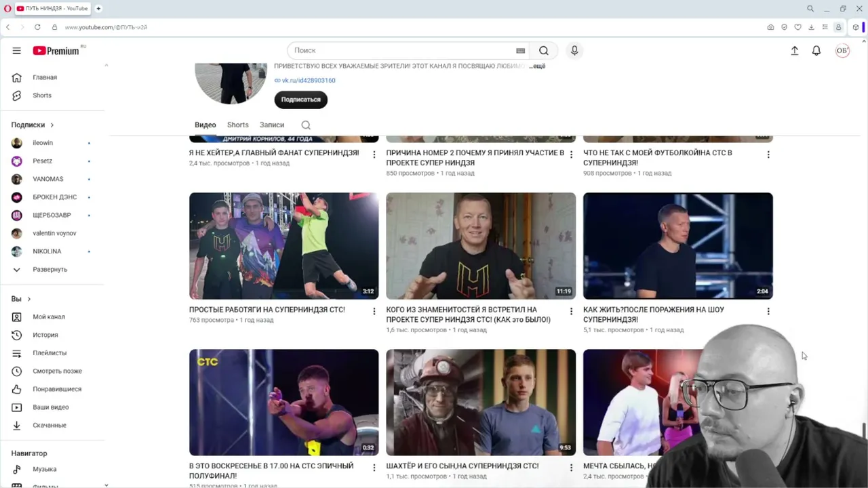This screenshot has height=488, width=868.
Task: Take a snapshot with the camera icon
Action: (x=770, y=27)
